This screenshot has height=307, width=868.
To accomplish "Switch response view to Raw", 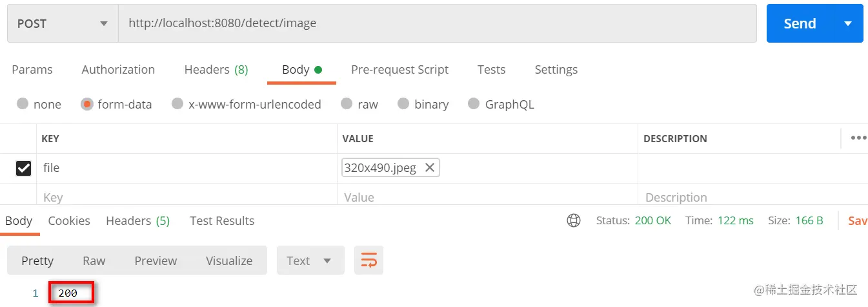I will (94, 260).
